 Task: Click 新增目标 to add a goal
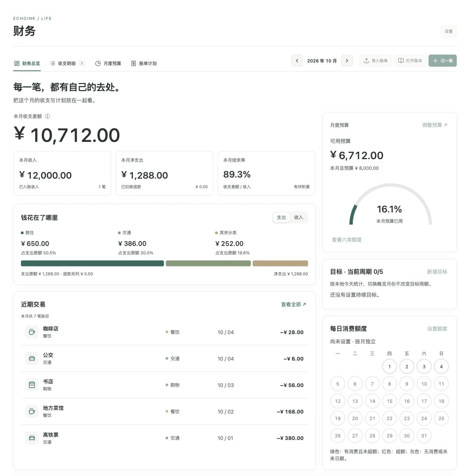point(437,272)
